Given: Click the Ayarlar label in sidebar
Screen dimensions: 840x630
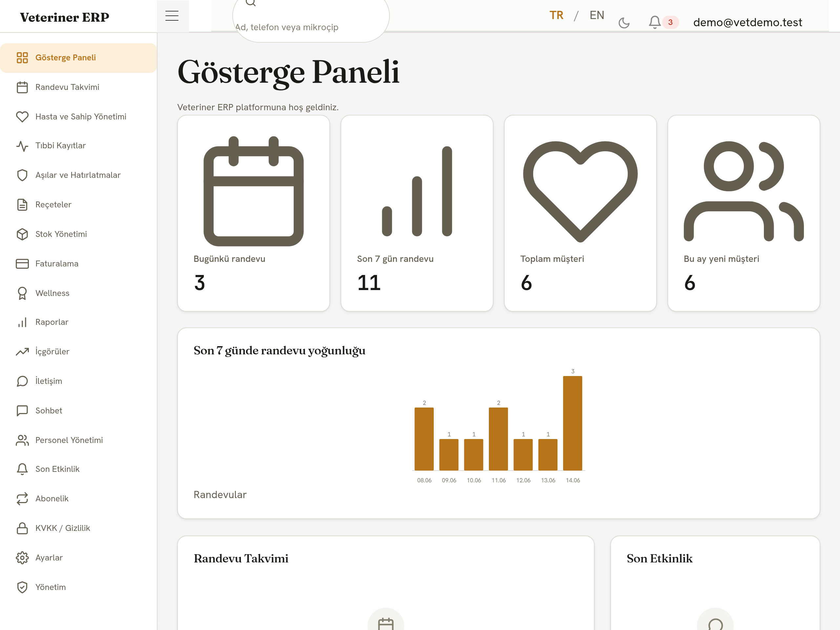Looking at the screenshot, I should 49,558.
